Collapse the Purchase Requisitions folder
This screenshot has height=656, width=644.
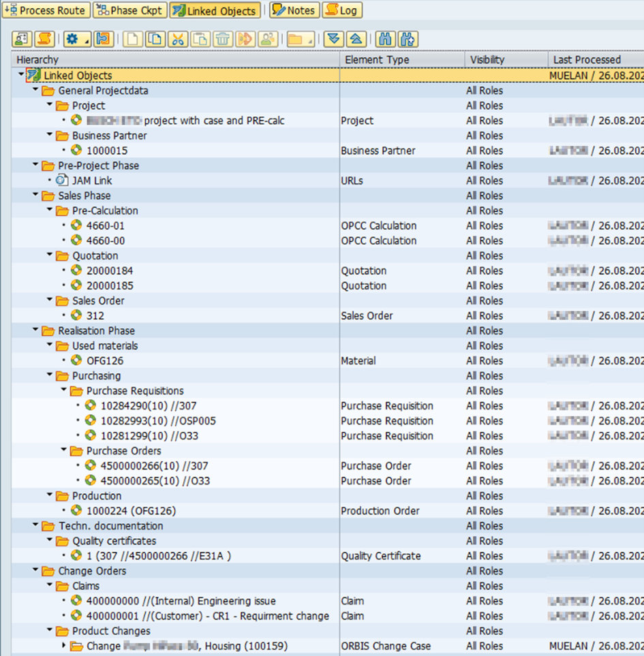point(64,390)
